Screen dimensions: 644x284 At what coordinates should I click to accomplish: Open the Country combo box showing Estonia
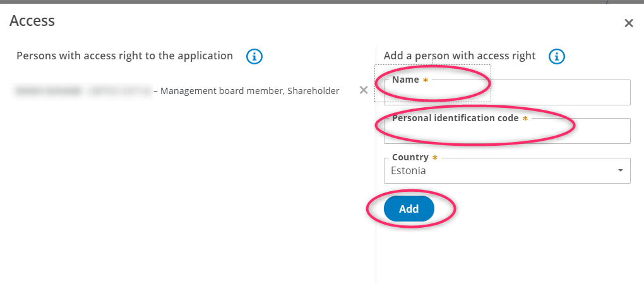[507, 171]
